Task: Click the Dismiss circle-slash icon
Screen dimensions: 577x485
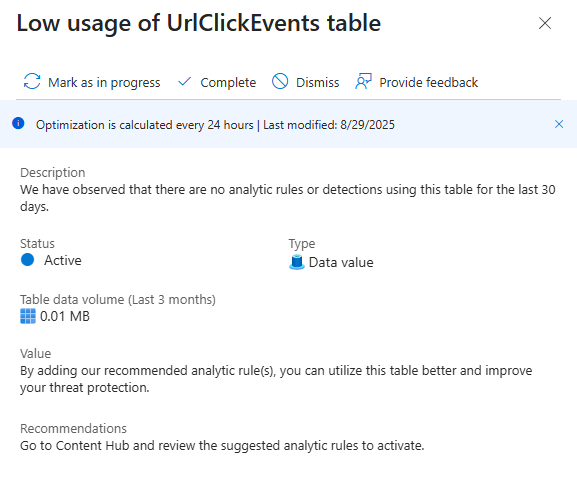Action: (x=280, y=81)
